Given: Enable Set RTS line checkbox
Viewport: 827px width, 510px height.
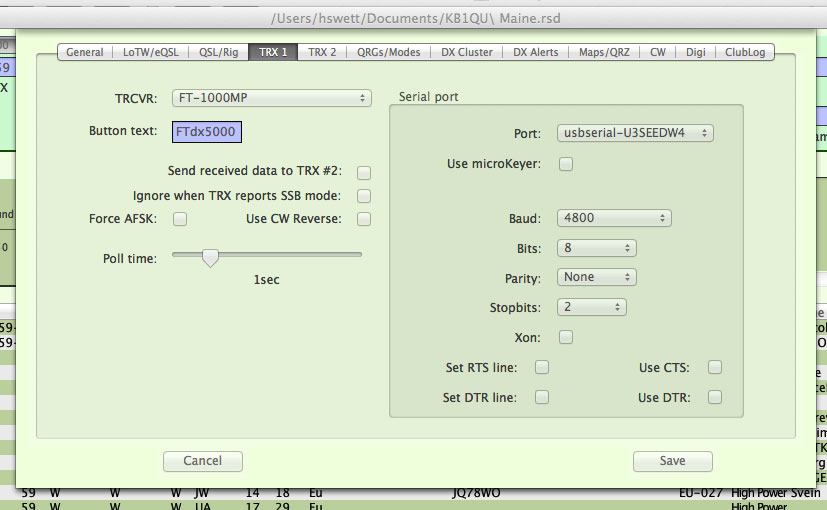Looking at the screenshot, I should point(542,368).
